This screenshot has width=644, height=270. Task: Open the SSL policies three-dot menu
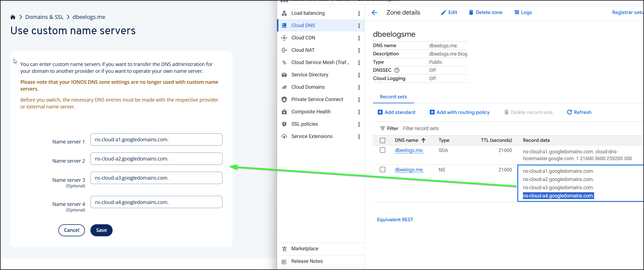[x=359, y=124]
